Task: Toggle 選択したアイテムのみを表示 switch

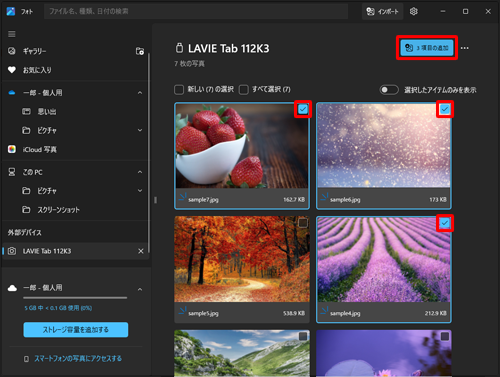Action: [x=389, y=90]
